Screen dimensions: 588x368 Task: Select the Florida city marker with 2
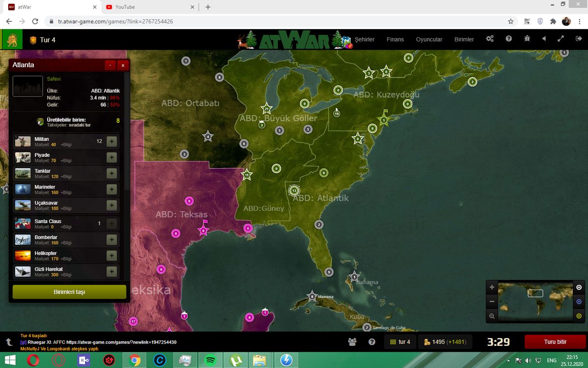pyautogui.click(x=319, y=224)
